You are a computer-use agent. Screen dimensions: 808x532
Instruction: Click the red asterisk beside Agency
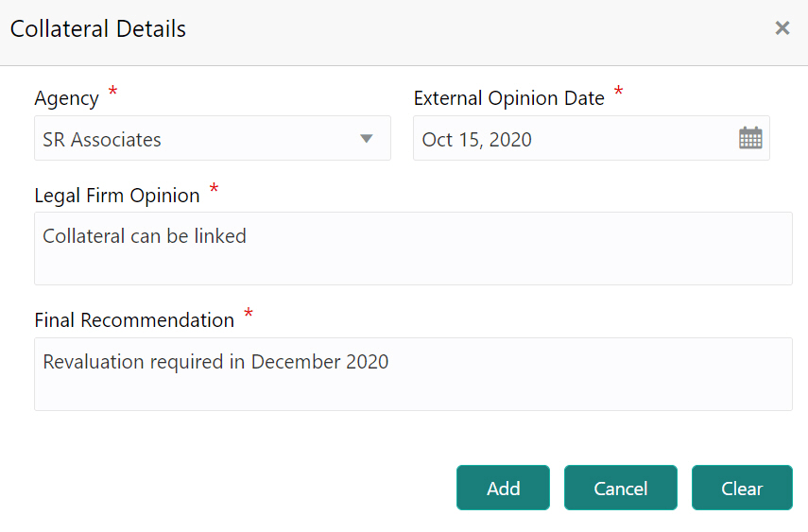pos(113,93)
